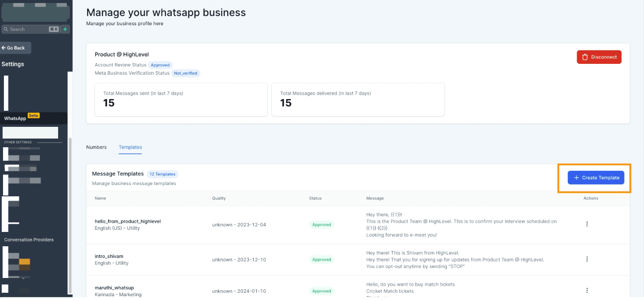Click the sidebar Search field
This screenshot has width=644, height=301.
tap(30, 29)
